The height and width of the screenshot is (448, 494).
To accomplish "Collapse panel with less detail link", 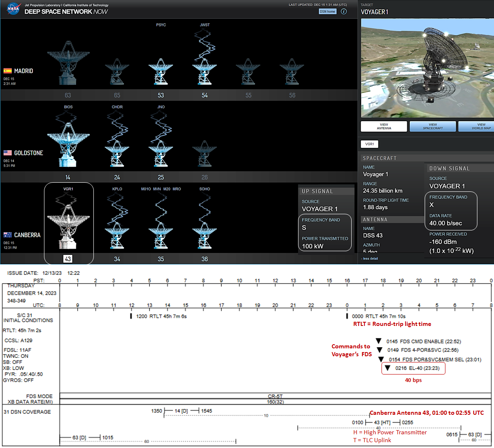I will [369, 258].
